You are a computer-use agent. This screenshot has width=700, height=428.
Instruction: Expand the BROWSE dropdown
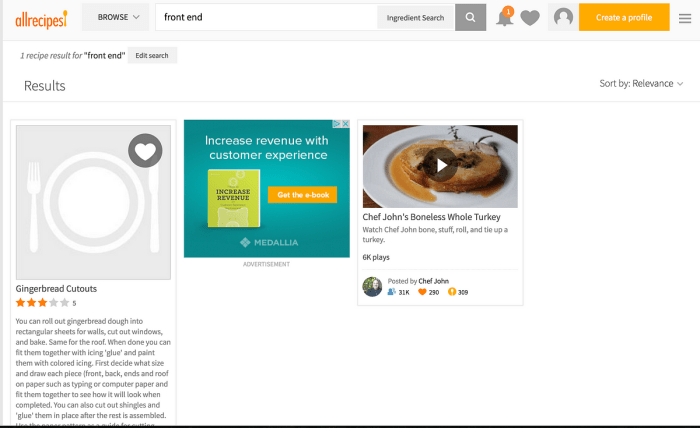click(x=118, y=17)
